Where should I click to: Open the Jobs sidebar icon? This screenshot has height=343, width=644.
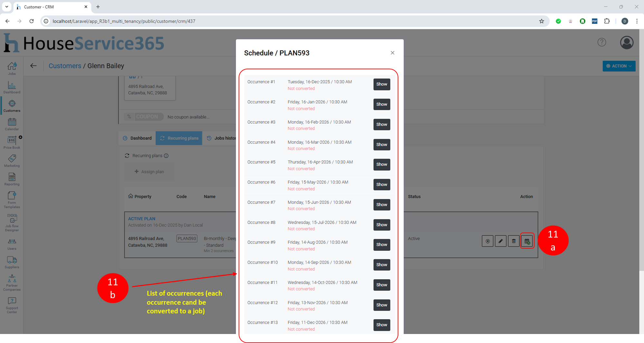(12, 68)
